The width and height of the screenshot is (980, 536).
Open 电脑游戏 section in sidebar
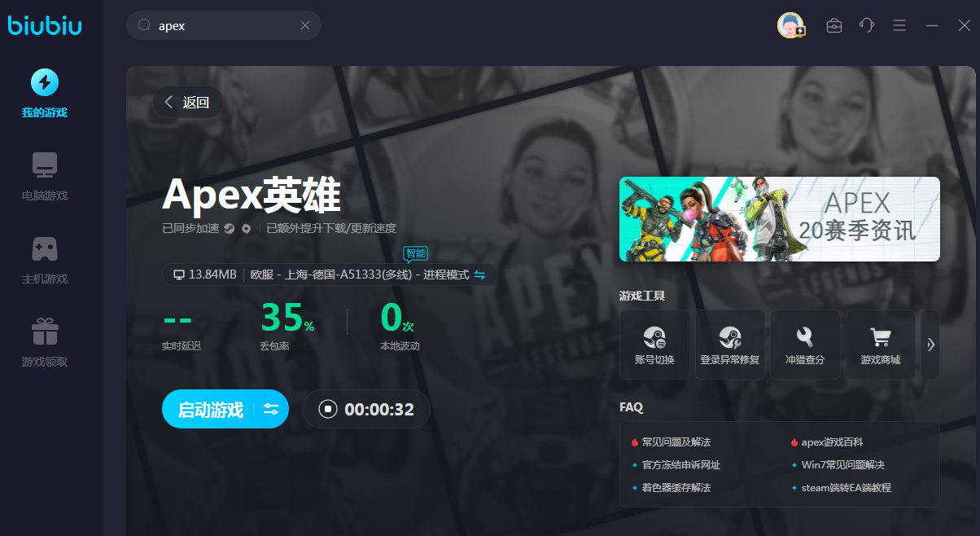45,177
